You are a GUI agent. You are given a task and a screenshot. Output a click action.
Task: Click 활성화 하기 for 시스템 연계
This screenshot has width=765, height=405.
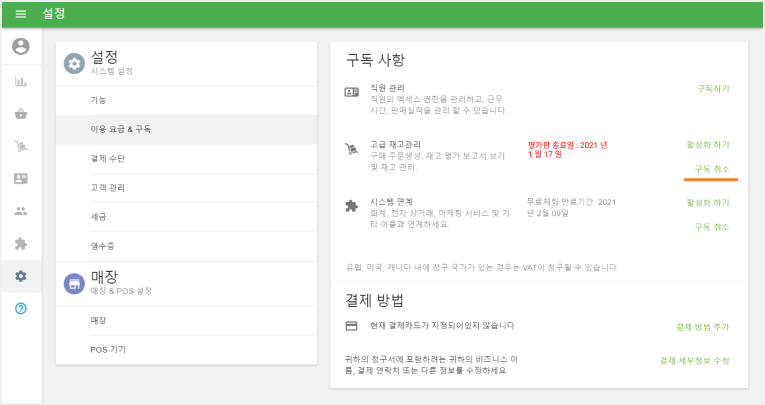(708, 202)
